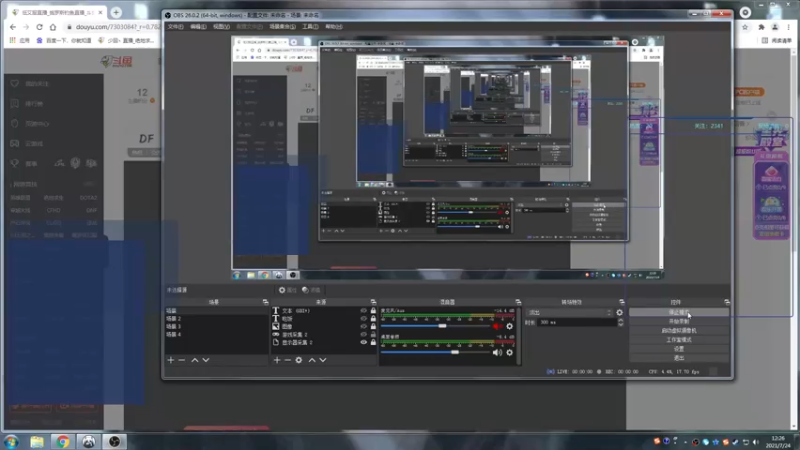Reload the page in the Chrome window
The width and height of the screenshot is (800, 450).
39,27
